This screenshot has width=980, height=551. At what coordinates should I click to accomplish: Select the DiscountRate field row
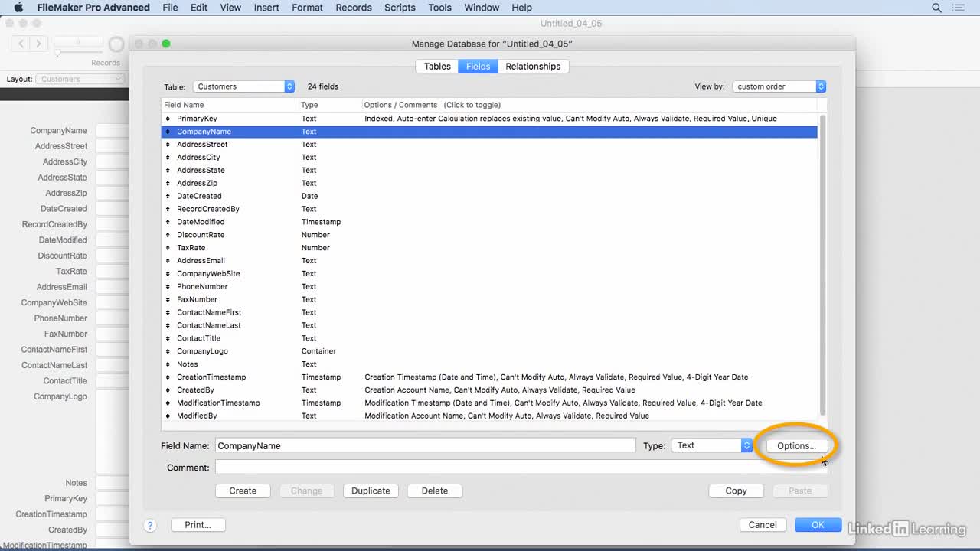tap(489, 235)
